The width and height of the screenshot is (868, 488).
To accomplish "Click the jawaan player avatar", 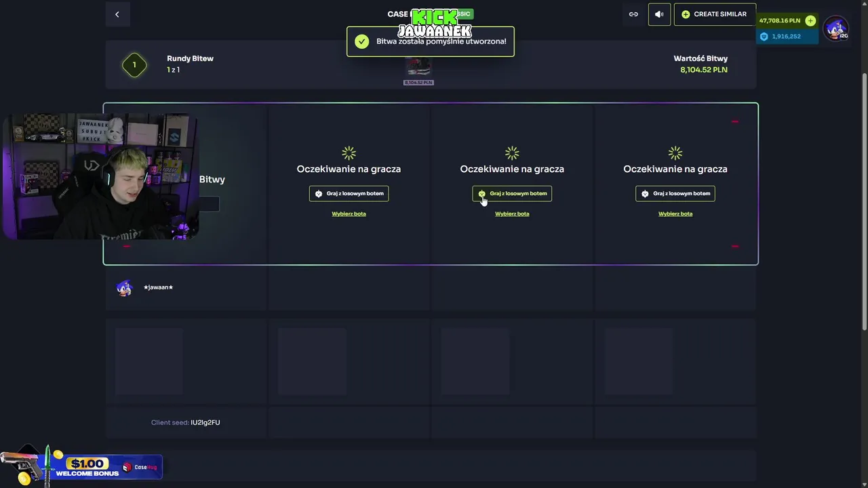I will (x=124, y=287).
